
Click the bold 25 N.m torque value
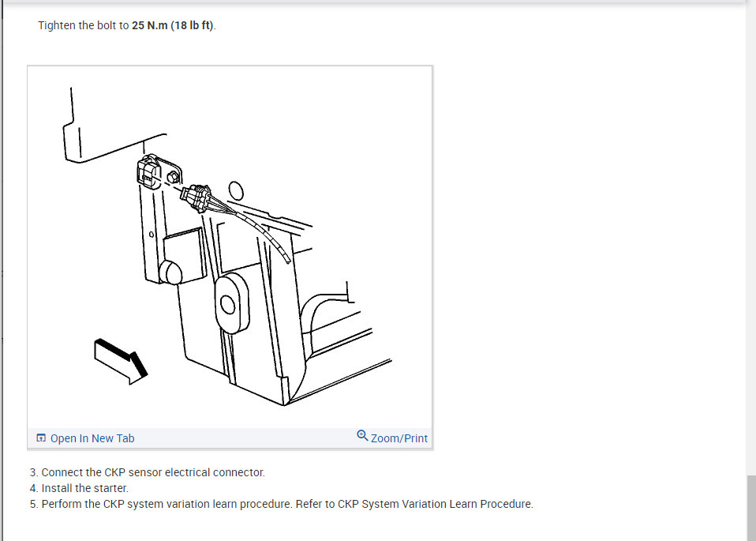click(x=149, y=25)
